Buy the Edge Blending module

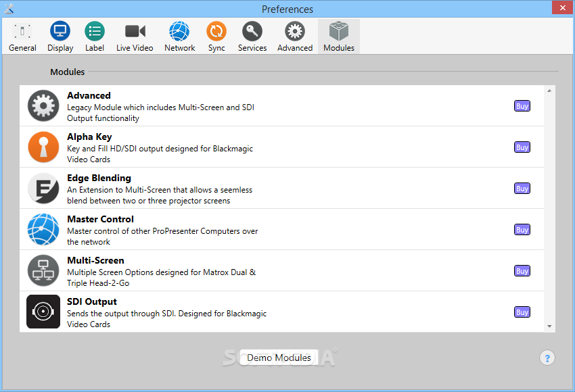pyautogui.click(x=522, y=189)
